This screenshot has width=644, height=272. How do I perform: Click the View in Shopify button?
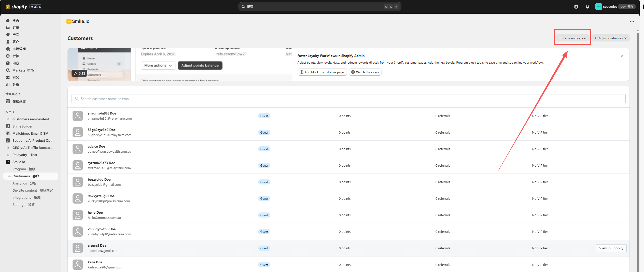point(611,248)
